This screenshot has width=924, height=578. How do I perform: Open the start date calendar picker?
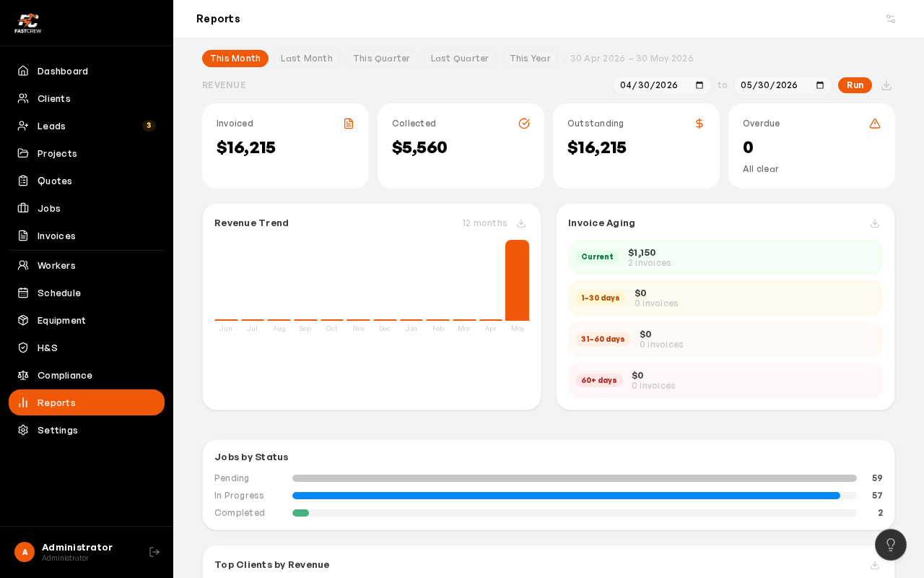coord(699,85)
